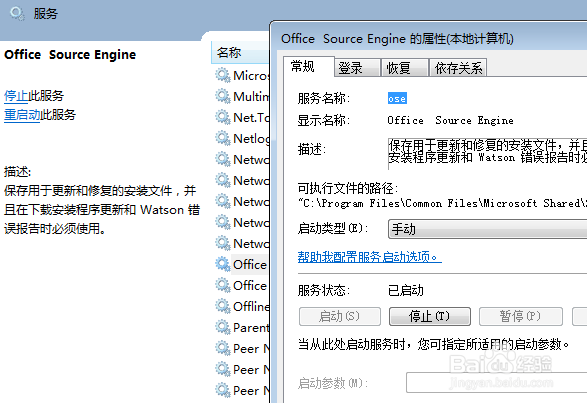Open the 依存关系 dependencies tab
The height and width of the screenshot is (403, 587).
click(458, 68)
